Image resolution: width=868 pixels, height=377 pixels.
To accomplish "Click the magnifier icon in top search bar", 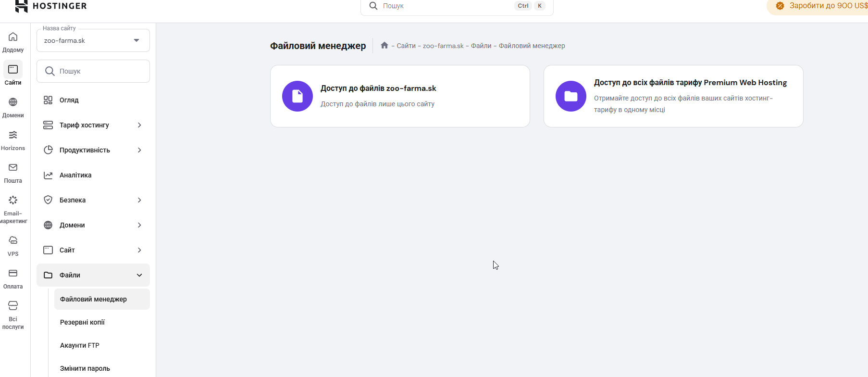I will 373,6.
